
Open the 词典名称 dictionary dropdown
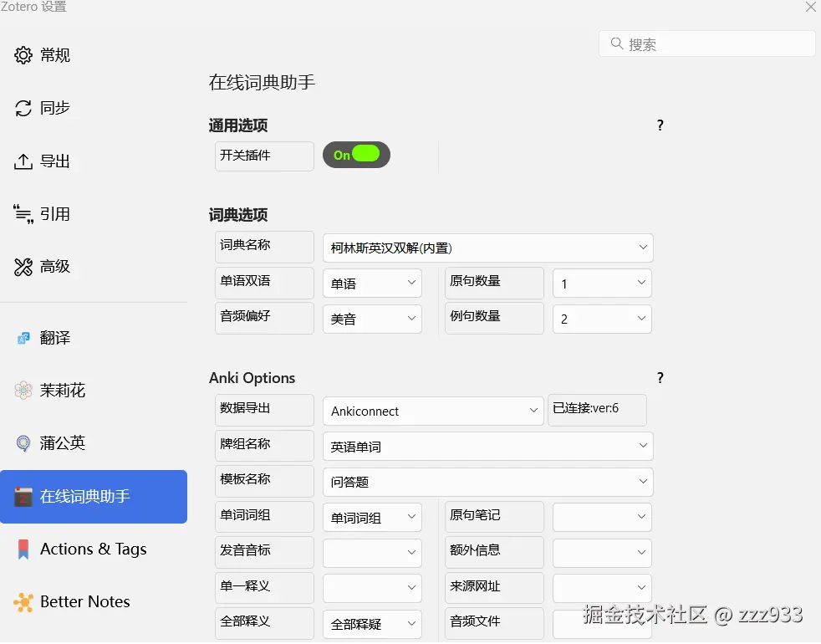click(x=488, y=248)
